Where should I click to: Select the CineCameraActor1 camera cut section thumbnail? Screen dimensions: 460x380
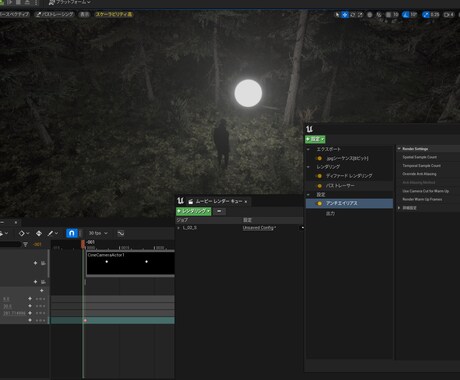point(130,263)
